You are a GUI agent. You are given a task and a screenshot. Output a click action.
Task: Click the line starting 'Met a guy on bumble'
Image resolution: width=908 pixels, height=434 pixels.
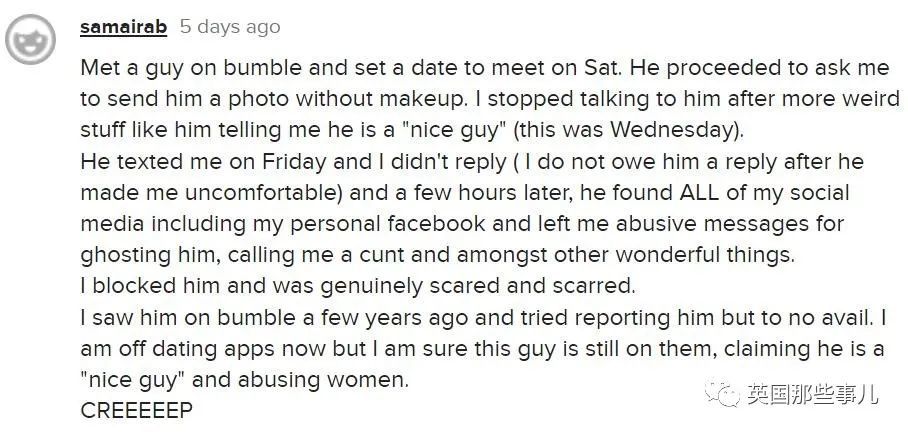click(x=485, y=68)
